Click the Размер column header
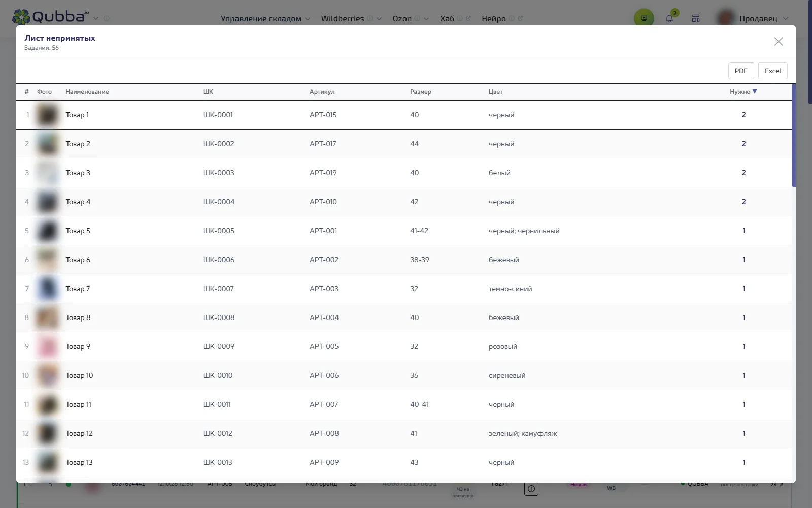The width and height of the screenshot is (812, 508). click(x=421, y=92)
